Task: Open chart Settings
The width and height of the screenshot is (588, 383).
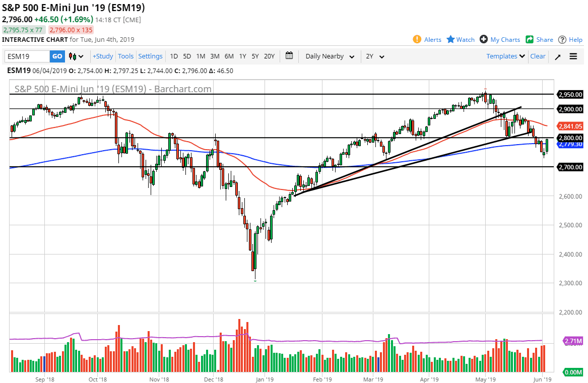Action: tap(150, 56)
